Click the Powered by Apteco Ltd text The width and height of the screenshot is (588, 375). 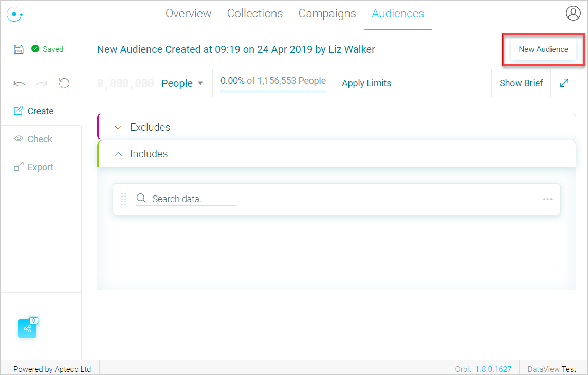52,369
